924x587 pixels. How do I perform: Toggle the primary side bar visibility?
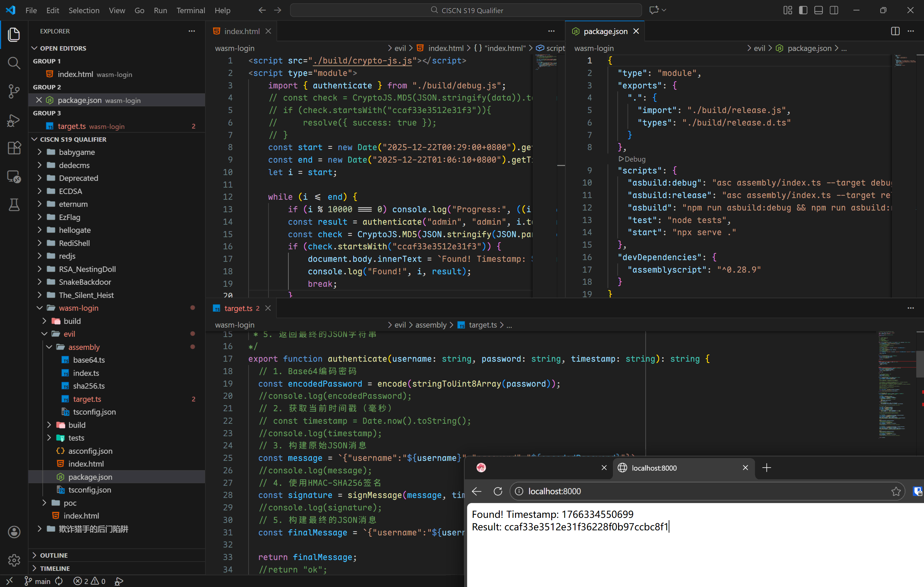[803, 10]
